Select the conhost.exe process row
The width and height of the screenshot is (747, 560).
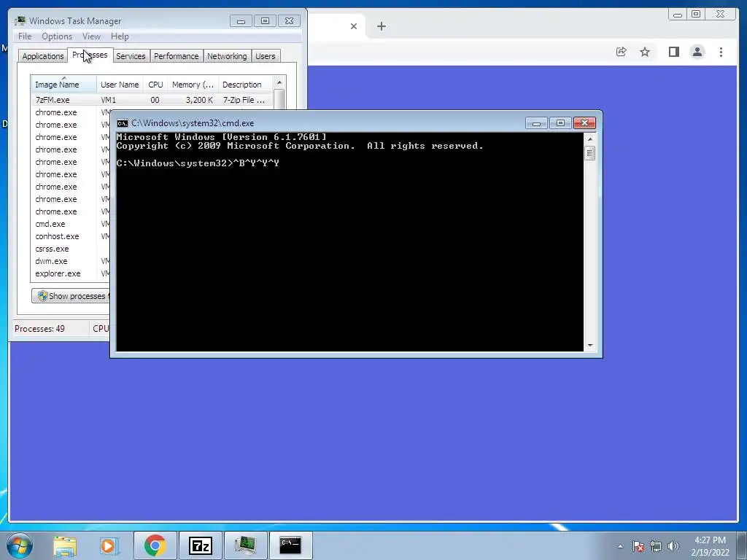(71, 236)
